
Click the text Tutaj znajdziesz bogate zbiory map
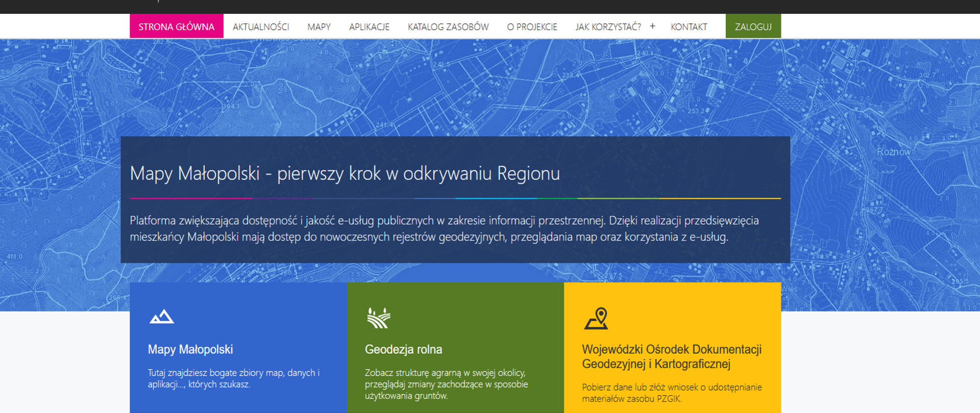(234, 378)
